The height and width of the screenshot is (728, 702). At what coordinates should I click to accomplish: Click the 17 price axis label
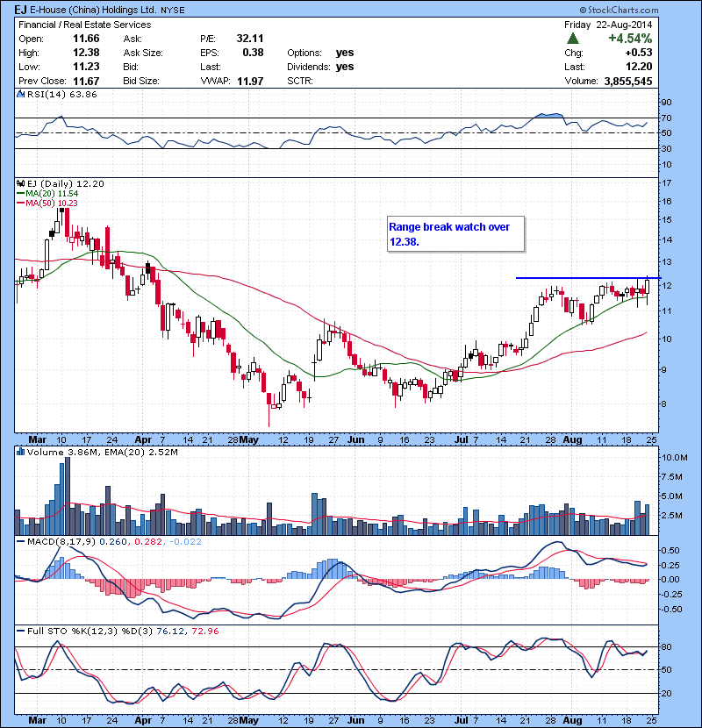[667, 183]
